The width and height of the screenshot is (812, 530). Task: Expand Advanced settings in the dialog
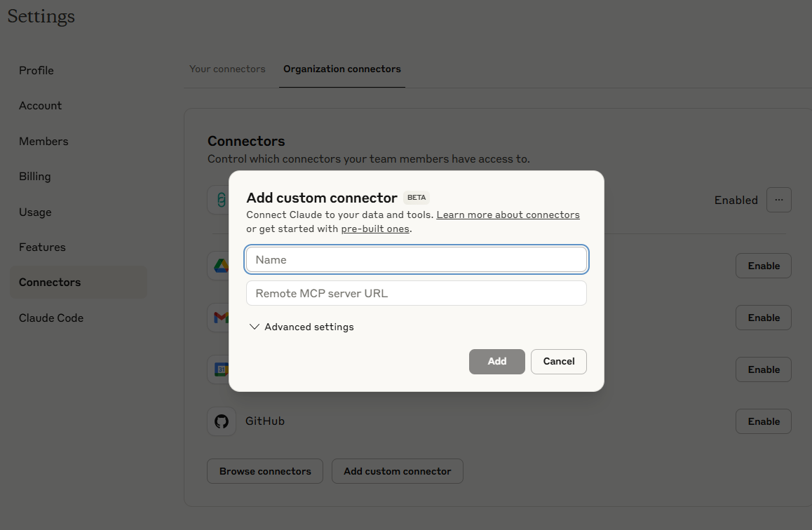[302, 327]
